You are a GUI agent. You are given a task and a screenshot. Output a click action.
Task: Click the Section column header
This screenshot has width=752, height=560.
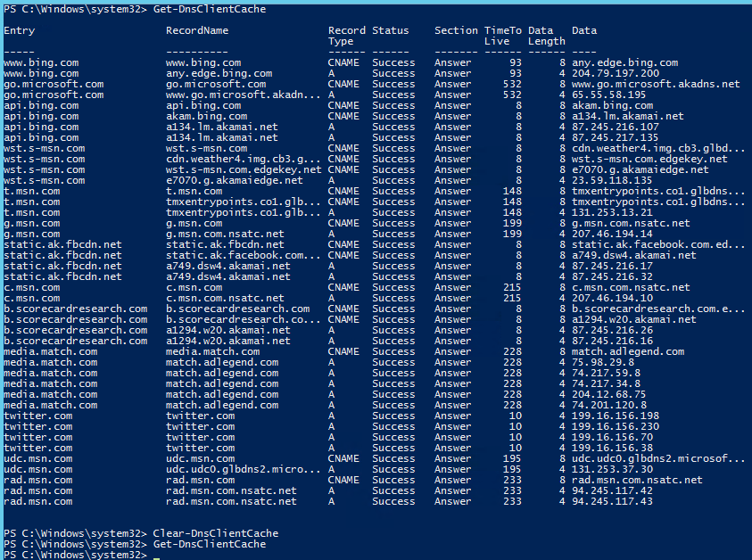click(x=456, y=30)
